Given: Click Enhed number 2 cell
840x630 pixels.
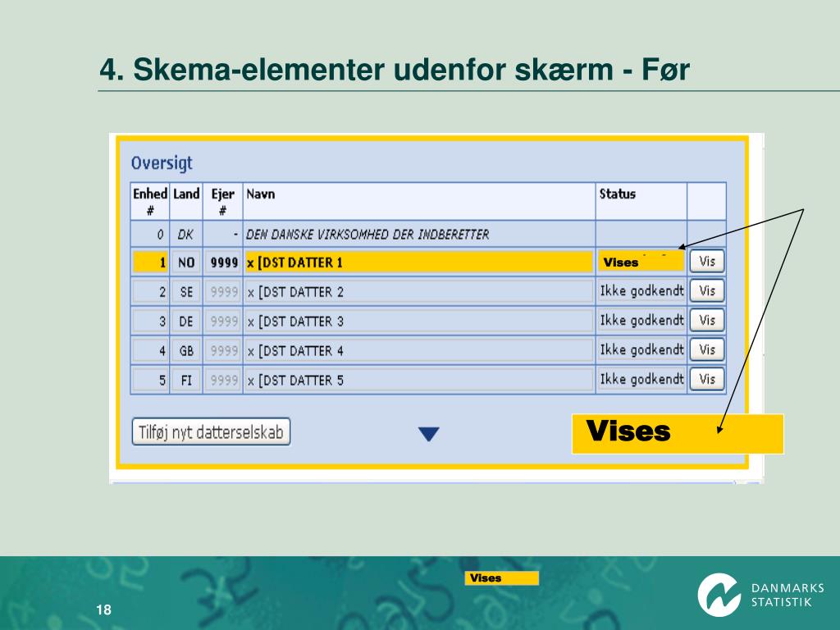Looking at the screenshot, I should (x=150, y=291).
